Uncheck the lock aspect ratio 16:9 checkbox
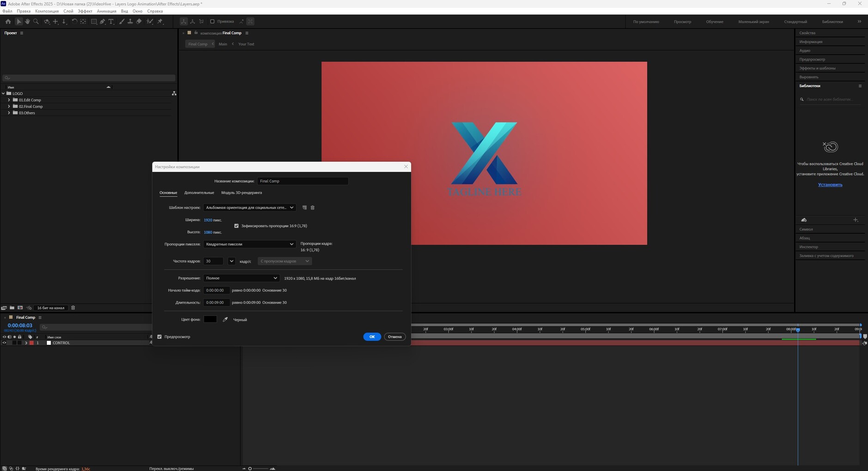The image size is (868, 471). pos(237,226)
